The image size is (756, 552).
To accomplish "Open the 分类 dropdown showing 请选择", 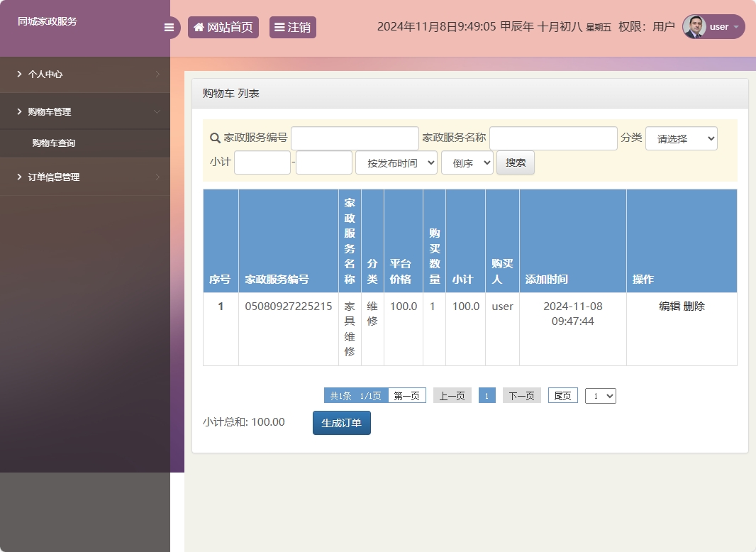I will tap(681, 138).
